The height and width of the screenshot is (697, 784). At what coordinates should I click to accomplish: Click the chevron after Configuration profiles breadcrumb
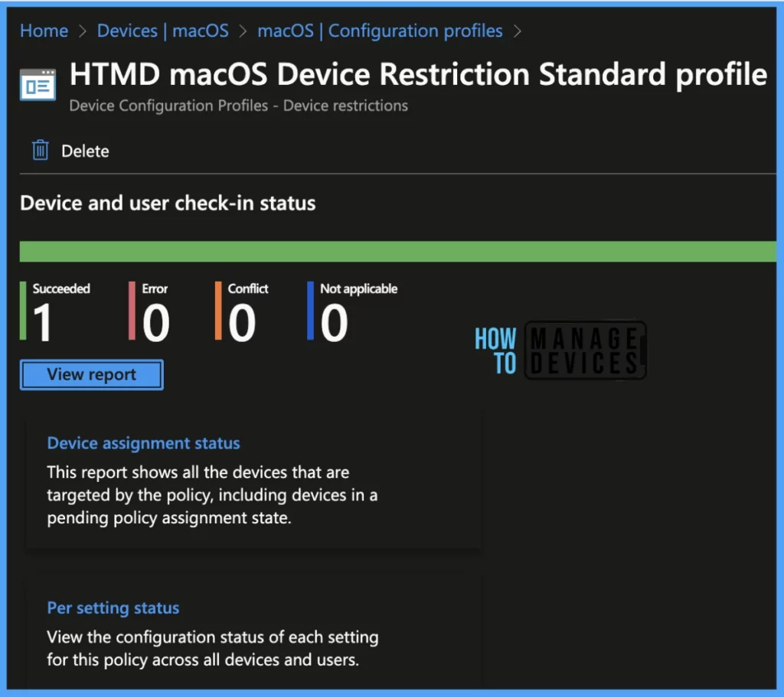click(518, 31)
